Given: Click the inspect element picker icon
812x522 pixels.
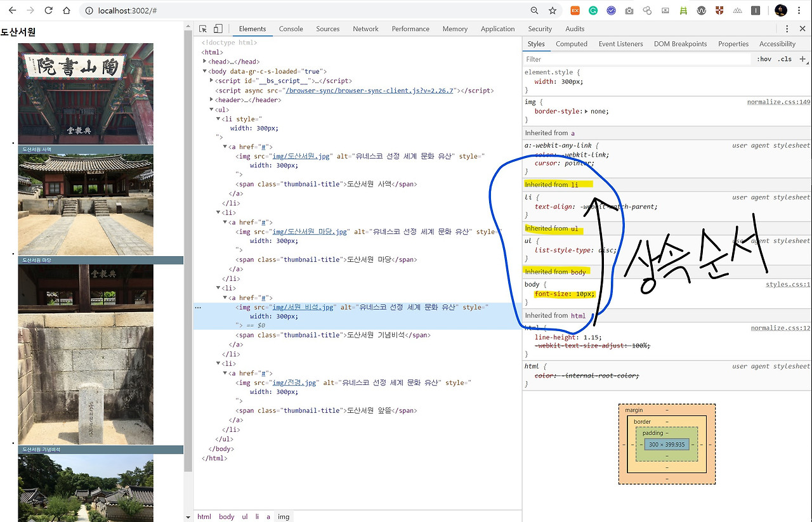Looking at the screenshot, I should (x=203, y=29).
